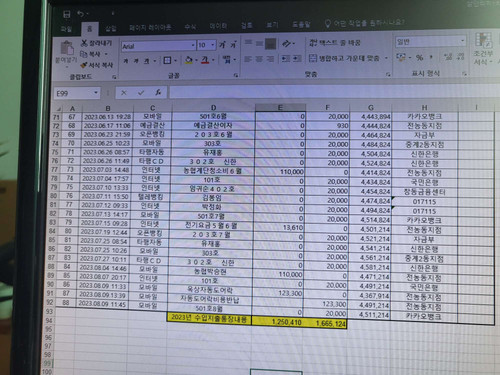Open the Help (도움말) tab
The width and height of the screenshot is (500, 375).
301,24
